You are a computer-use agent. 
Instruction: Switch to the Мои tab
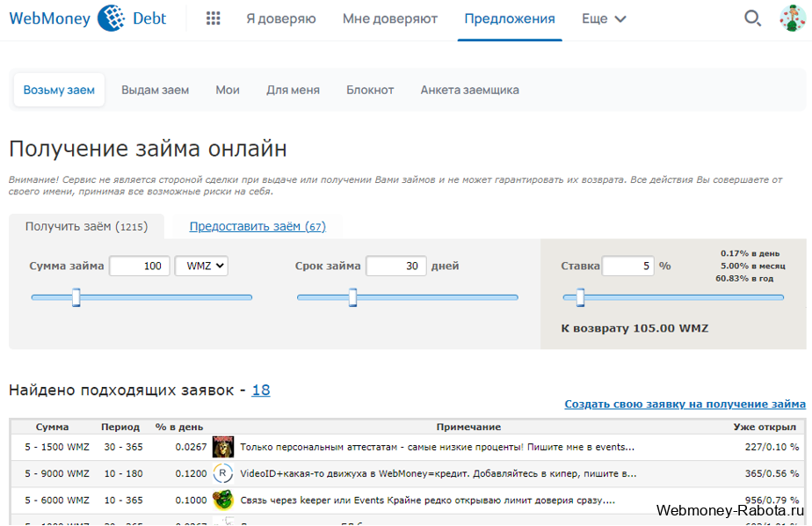point(228,90)
